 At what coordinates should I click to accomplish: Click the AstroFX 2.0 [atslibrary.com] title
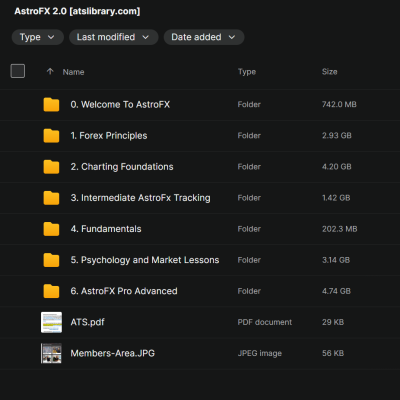coord(77,11)
